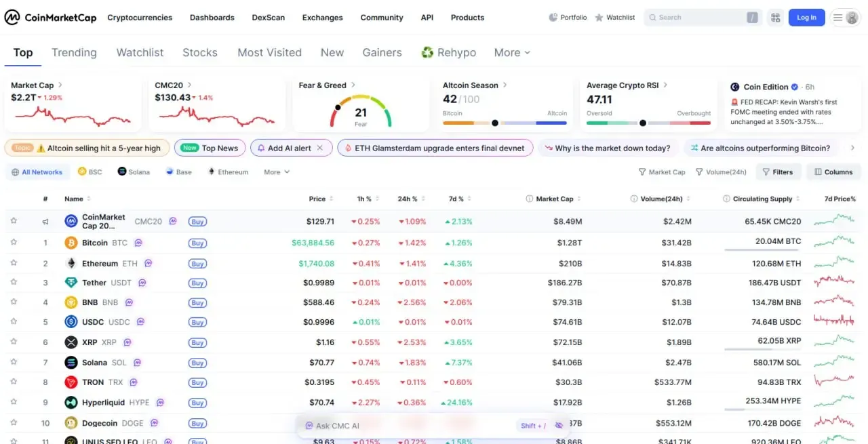The width and height of the screenshot is (868, 444).
Task: Click the Search input field
Action: pos(702,18)
